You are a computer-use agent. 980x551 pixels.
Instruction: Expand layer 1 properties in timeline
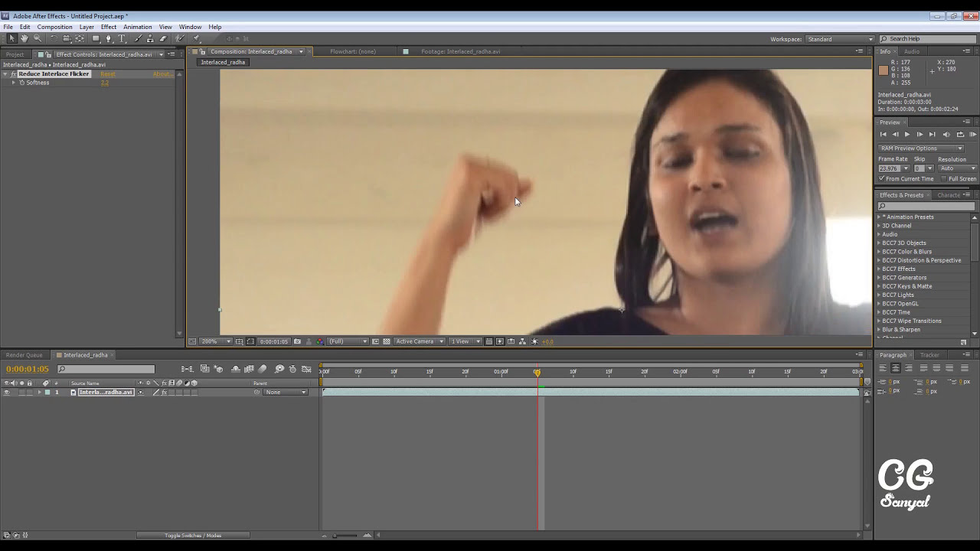(x=39, y=393)
